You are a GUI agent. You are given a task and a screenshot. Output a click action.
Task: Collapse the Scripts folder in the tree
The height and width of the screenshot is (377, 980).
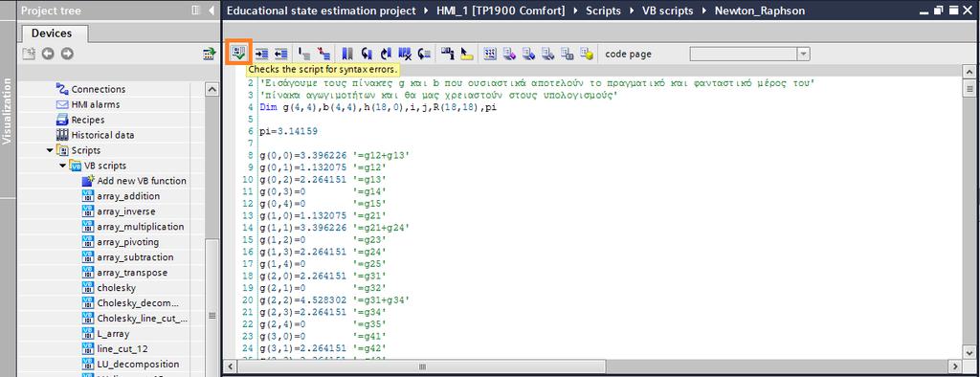pos(50,150)
